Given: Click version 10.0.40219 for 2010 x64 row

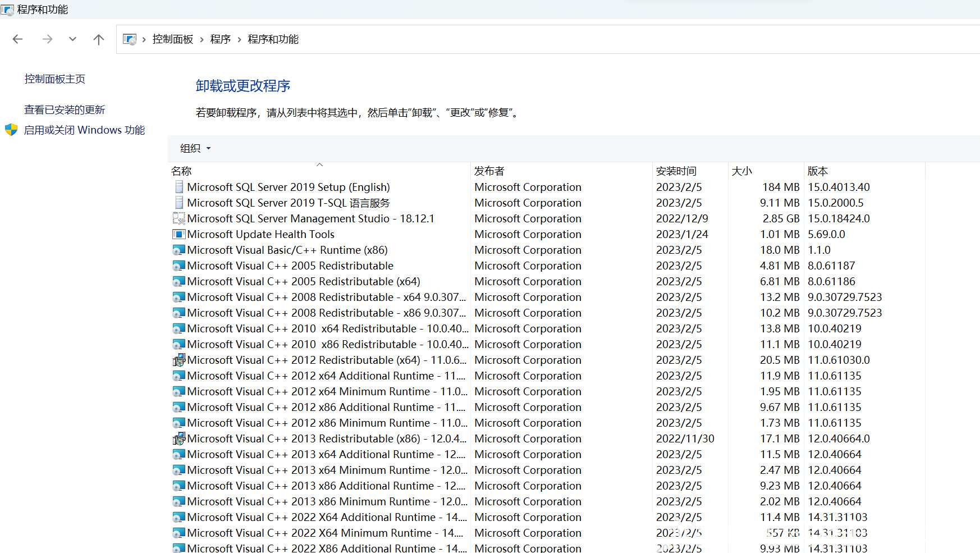Looking at the screenshot, I should [835, 328].
